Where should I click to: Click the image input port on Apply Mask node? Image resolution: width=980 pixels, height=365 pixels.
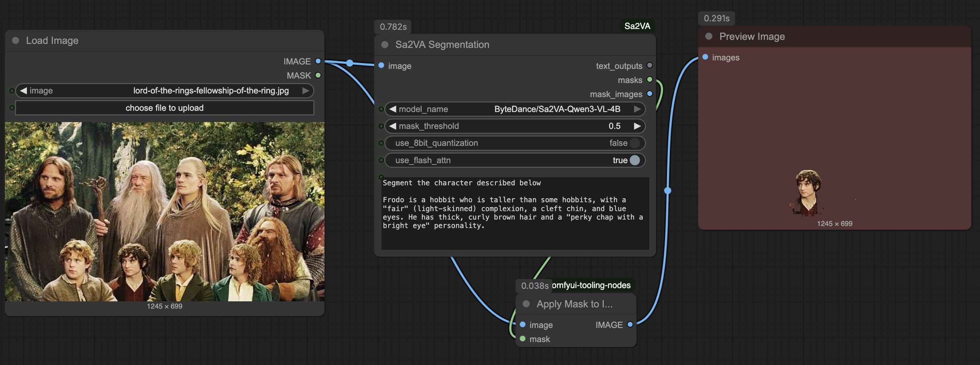(523, 324)
